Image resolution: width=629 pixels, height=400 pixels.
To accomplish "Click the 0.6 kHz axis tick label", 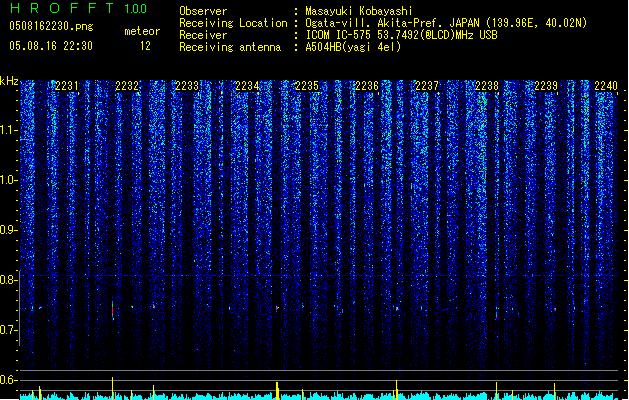I will tap(9, 380).
